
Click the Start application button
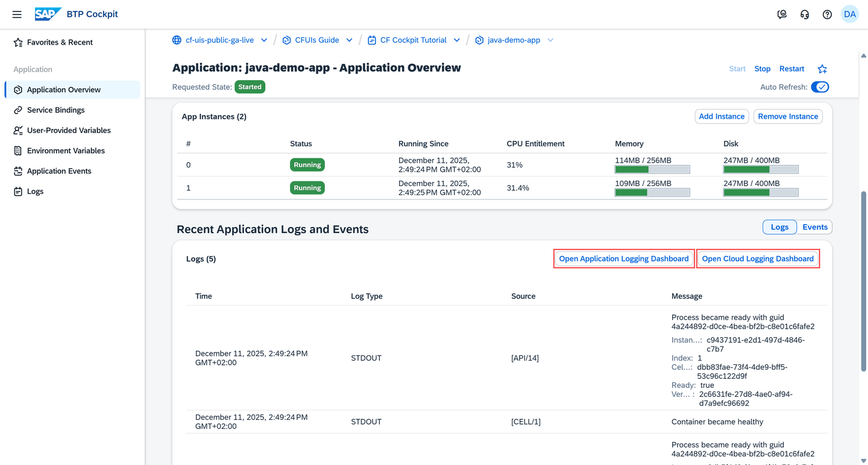[x=737, y=69]
